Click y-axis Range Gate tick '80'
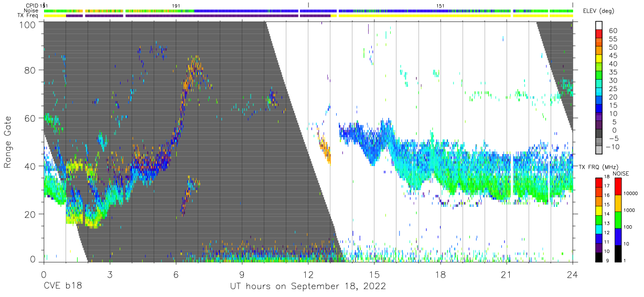 tap(31, 70)
